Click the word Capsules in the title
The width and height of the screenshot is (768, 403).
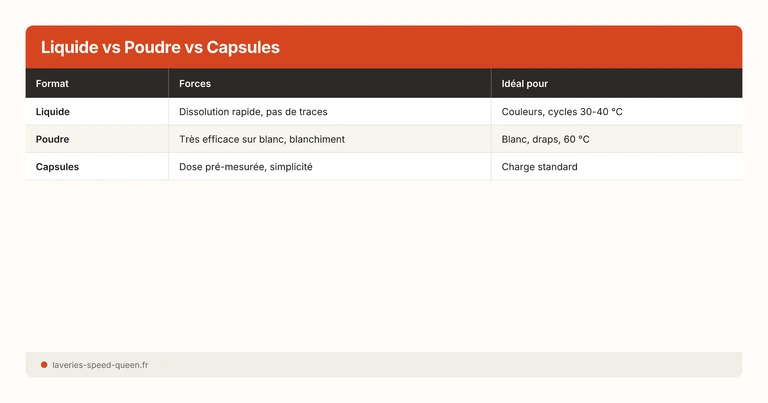[243, 47]
